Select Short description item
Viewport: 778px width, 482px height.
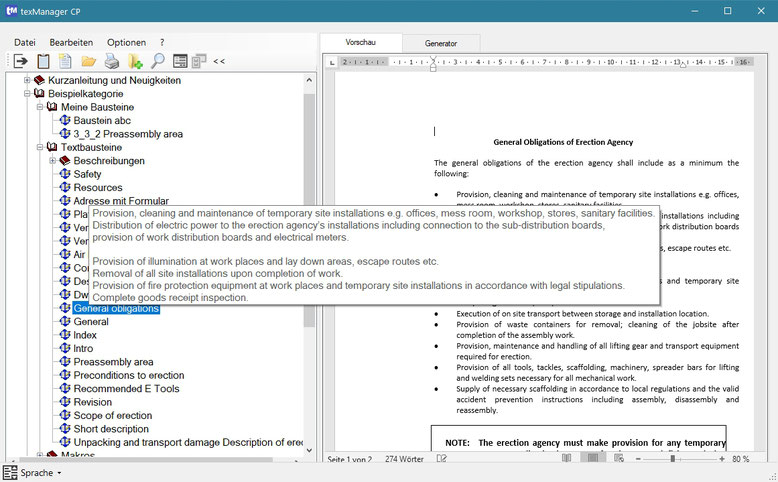111,429
